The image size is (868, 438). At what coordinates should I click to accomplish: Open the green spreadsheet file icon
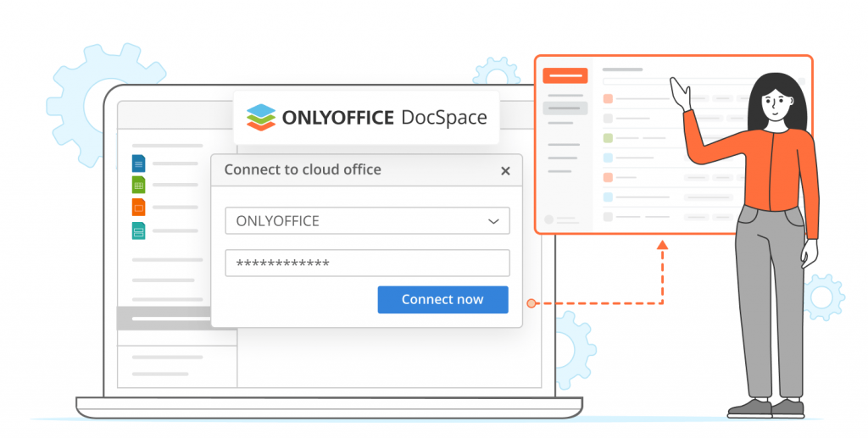click(138, 185)
